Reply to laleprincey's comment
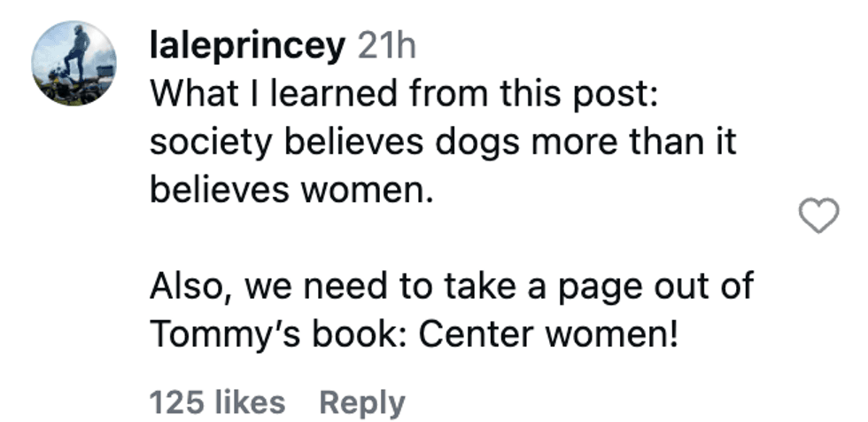 [x=362, y=402]
